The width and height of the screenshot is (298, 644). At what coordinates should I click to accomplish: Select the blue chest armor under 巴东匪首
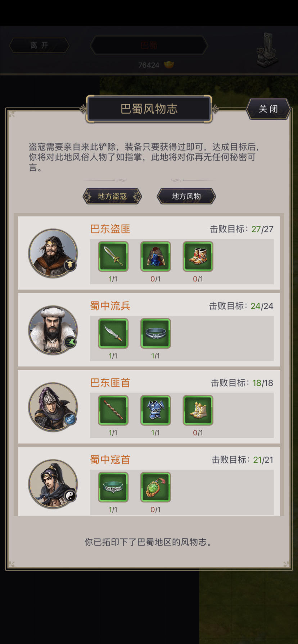click(155, 410)
